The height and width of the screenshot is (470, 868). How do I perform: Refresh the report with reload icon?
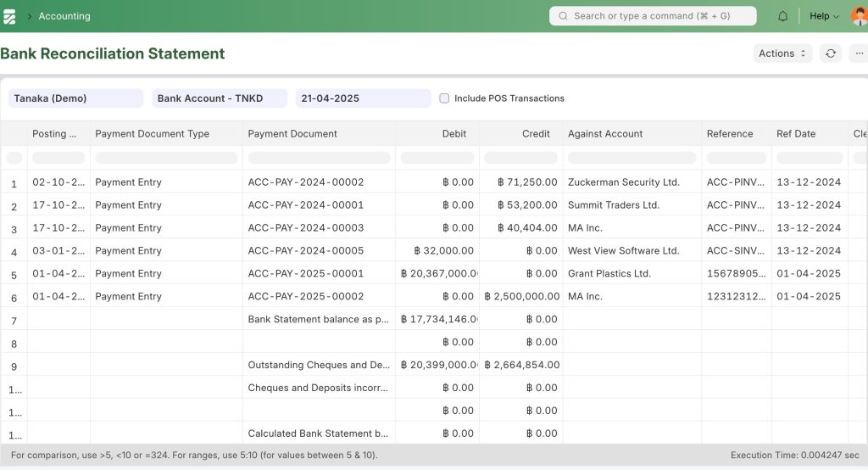pyautogui.click(x=831, y=53)
